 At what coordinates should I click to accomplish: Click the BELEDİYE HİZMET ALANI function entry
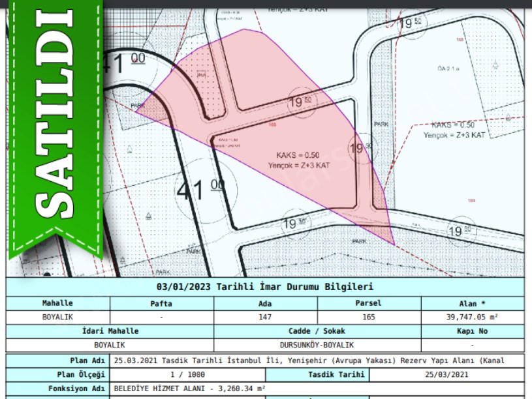click(x=188, y=389)
